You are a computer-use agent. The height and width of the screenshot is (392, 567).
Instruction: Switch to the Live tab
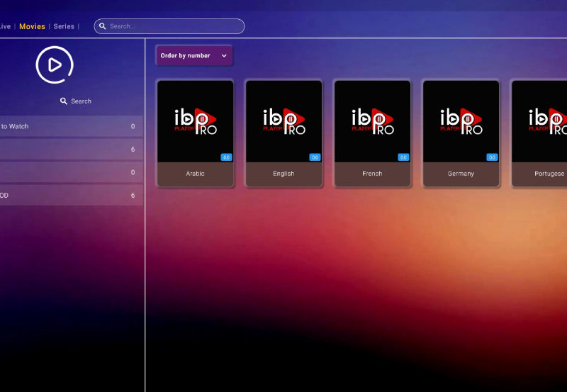5,26
